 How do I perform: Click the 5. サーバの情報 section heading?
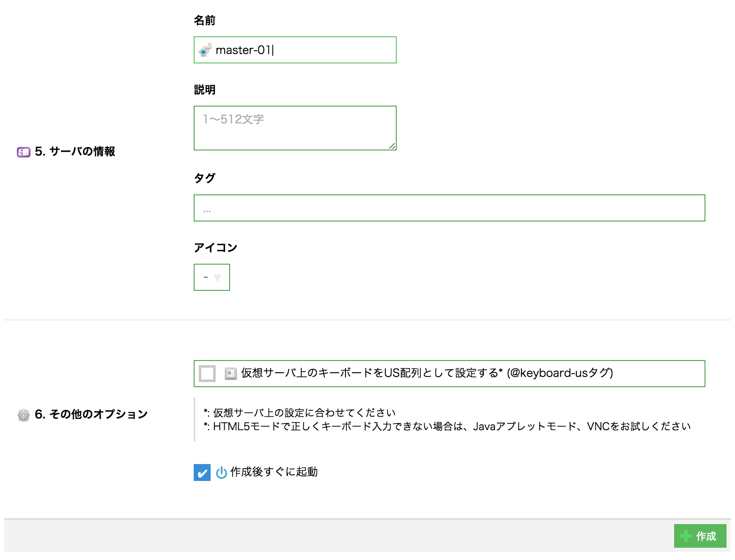click(x=75, y=151)
